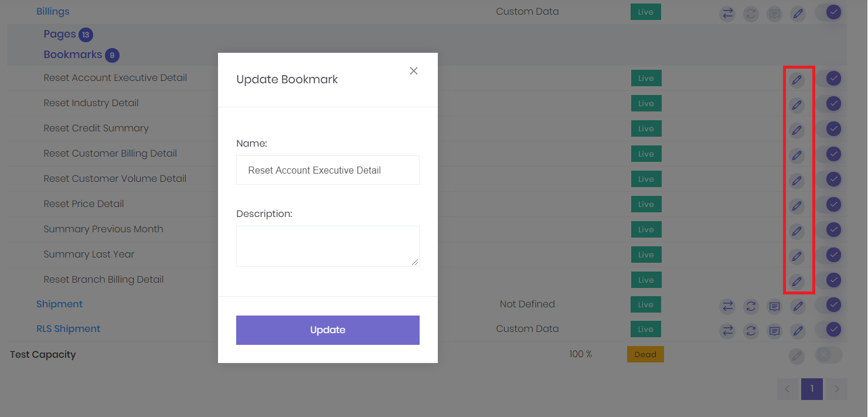Expand the Bookmarks list showing 9 items
Screen dimensions: 868x417
pyautogui.click(x=73, y=55)
